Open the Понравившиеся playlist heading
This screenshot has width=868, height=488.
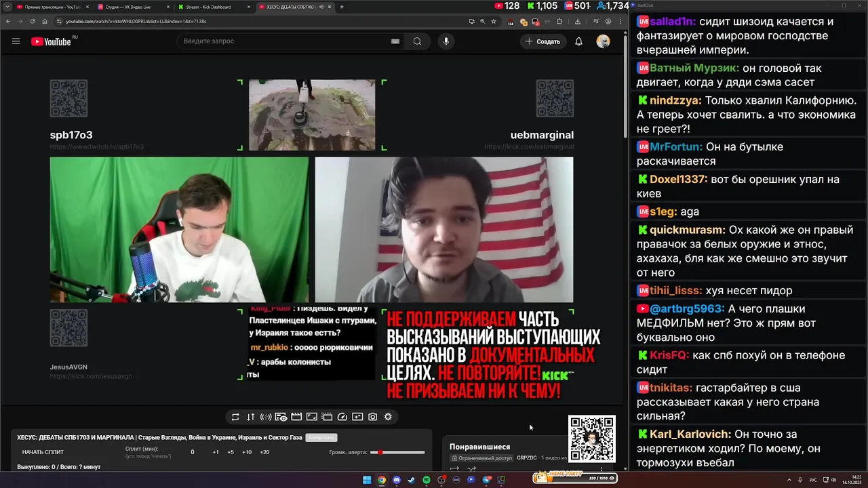pos(479,447)
